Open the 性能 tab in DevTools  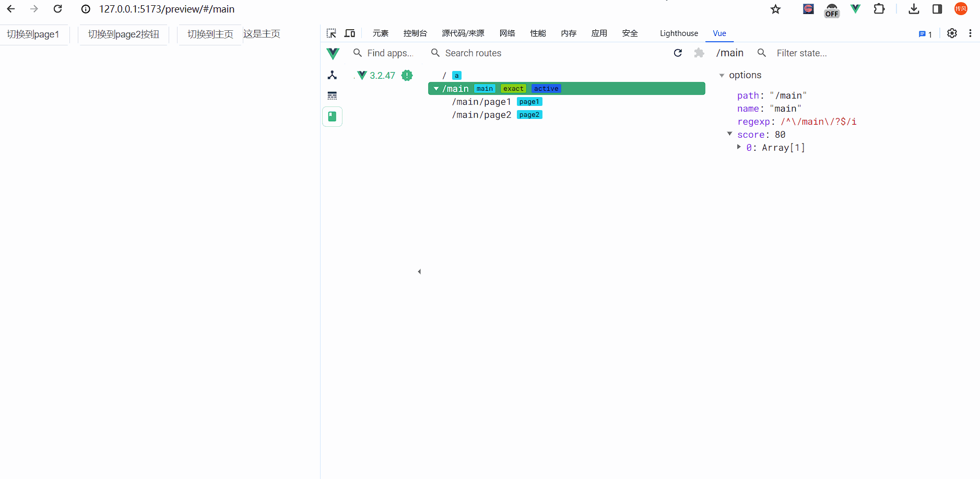pos(538,33)
